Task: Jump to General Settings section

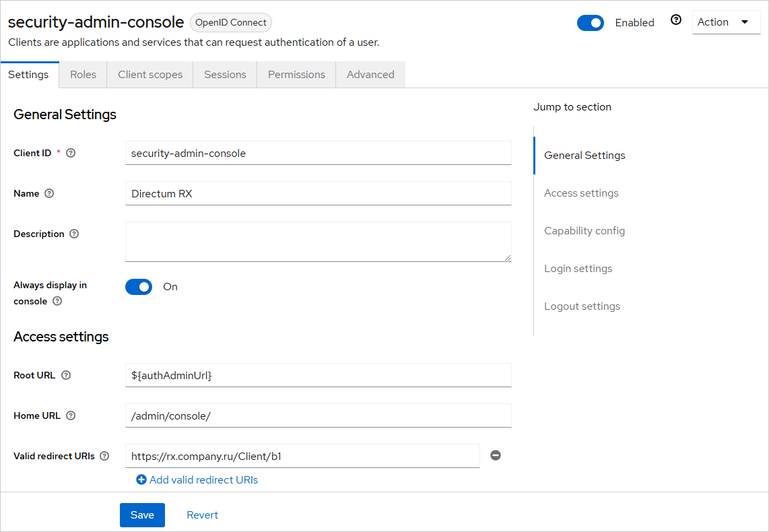Action: [584, 156]
